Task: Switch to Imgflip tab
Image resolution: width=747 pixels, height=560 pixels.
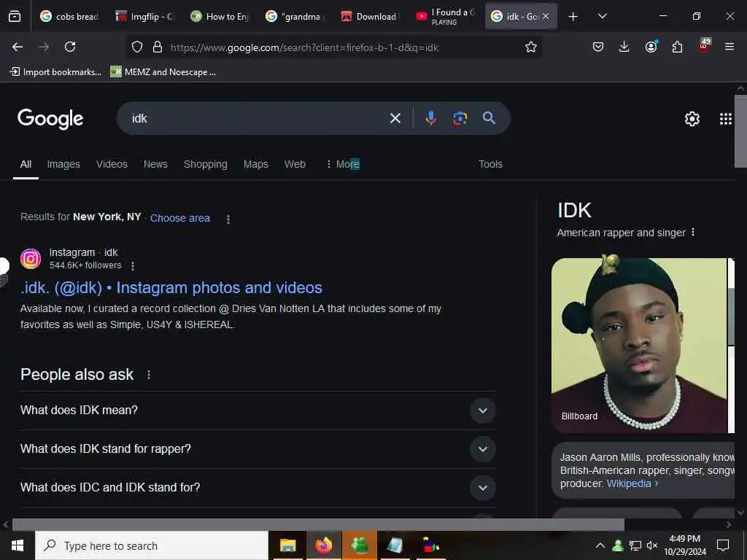Action: [x=145, y=16]
